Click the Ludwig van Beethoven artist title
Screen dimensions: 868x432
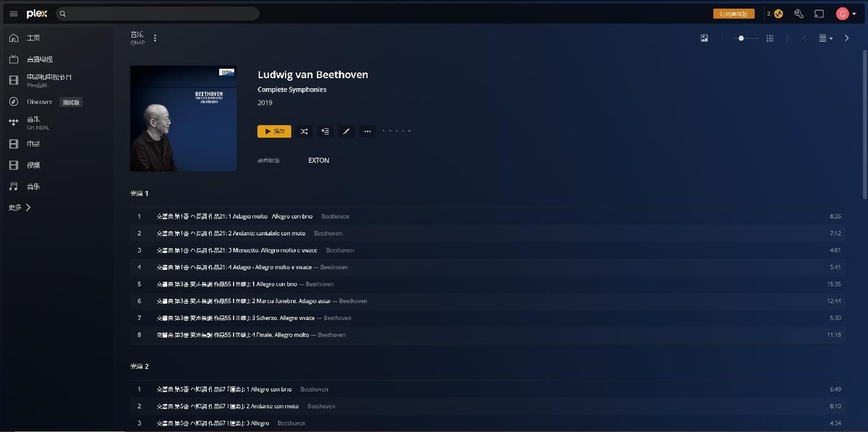click(x=312, y=75)
